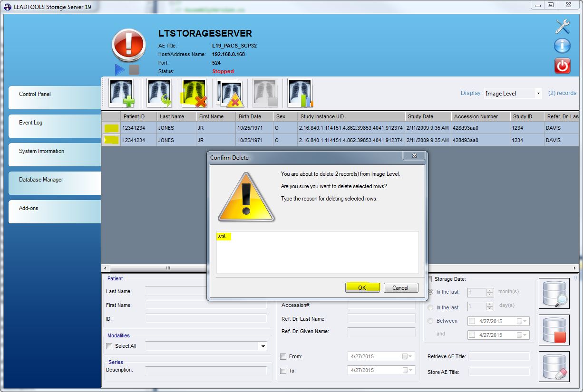Select the first JONES record row
This screenshot has width=583, height=392.
(340, 128)
